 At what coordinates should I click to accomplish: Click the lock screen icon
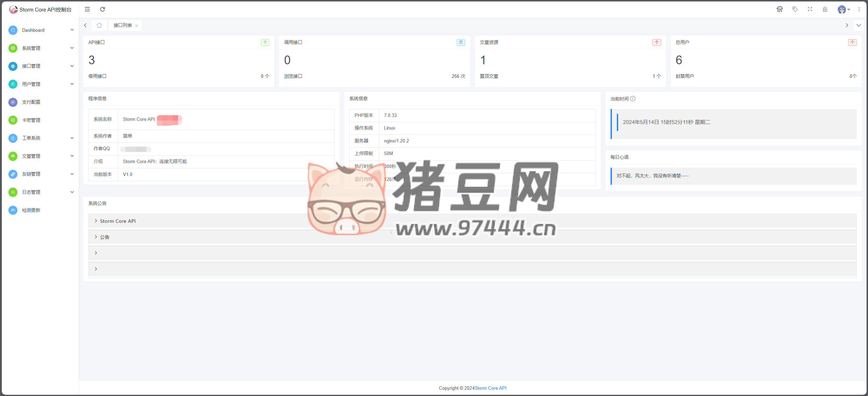point(825,9)
